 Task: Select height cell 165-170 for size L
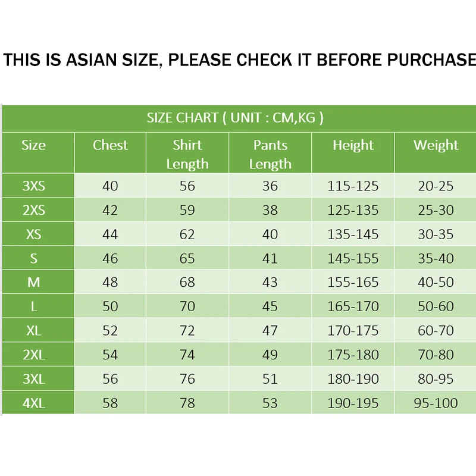pyautogui.click(x=353, y=307)
